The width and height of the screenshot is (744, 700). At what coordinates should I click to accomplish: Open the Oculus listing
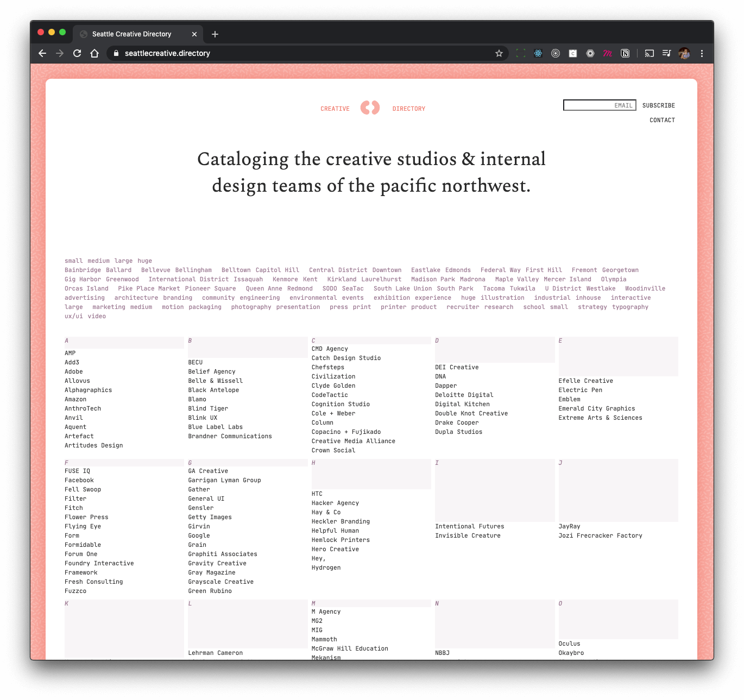569,644
